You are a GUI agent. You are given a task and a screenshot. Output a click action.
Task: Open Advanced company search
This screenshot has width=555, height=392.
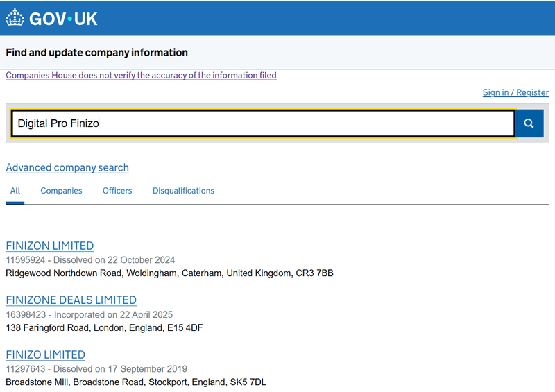click(x=67, y=167)
